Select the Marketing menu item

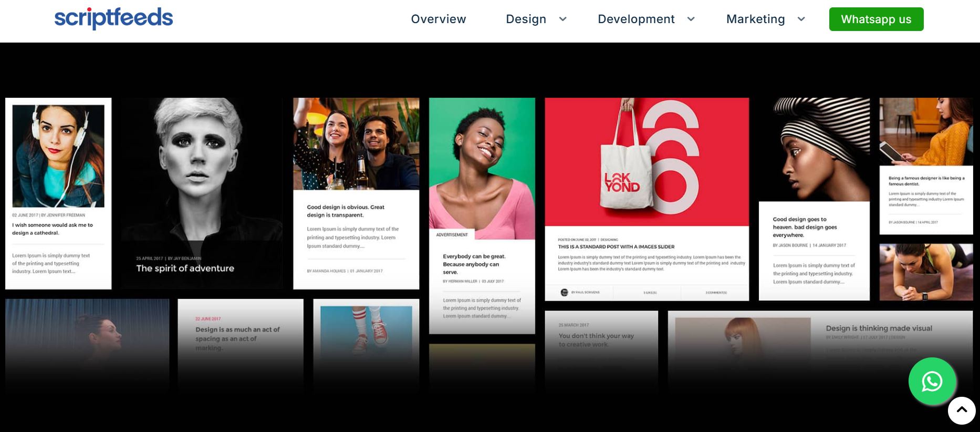(755, 19)
